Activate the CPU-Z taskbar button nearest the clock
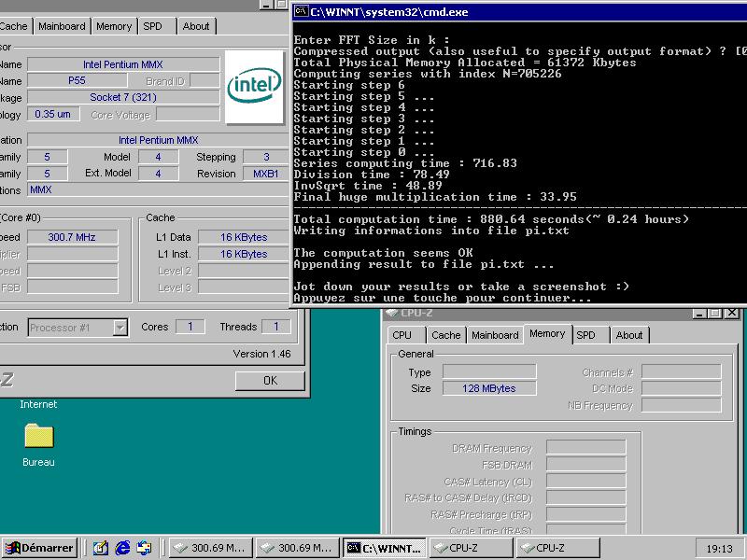 coord(557,548)
